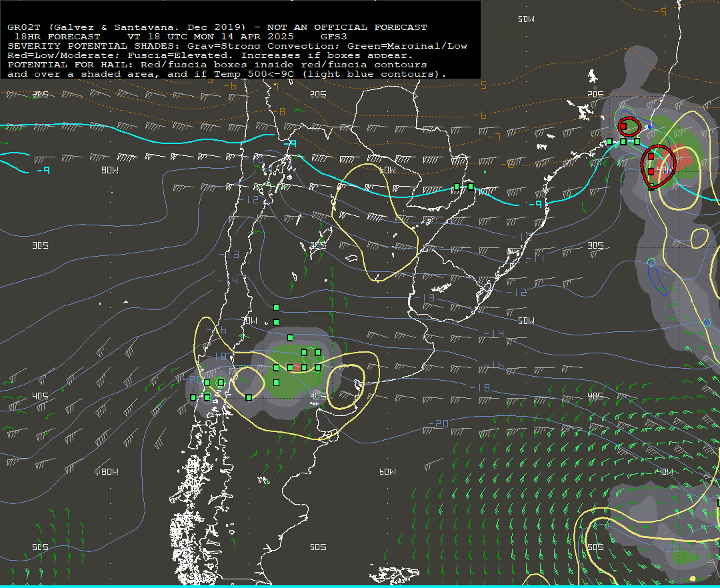The height and width of the screenshot is (588, 720).
Task: Click the '30S' label at the left edge
Action: point(40,245)
